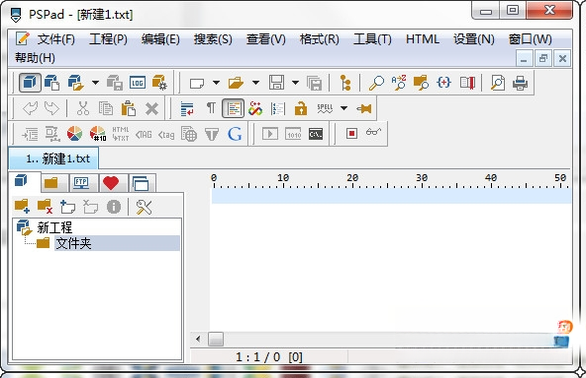Select the 文件夹 tree item

click(73, 243)
